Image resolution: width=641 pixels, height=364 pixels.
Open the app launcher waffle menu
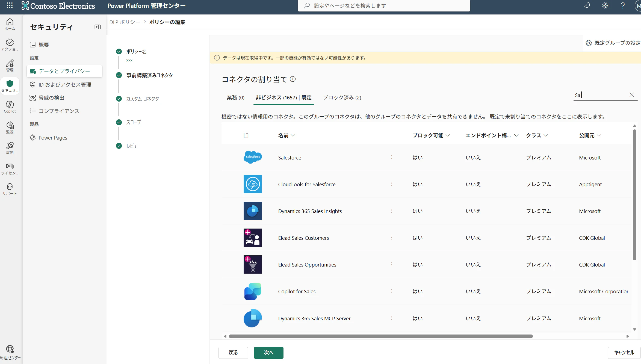(10, 5)
